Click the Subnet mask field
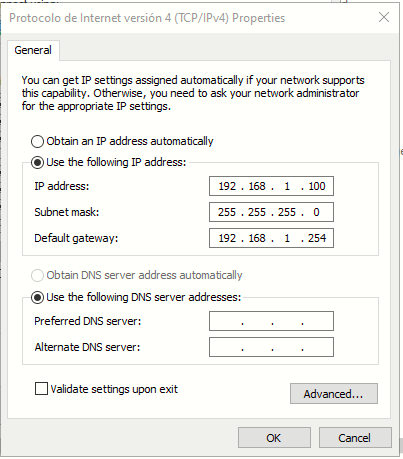This screenshot has height=459, width=403. click(x=271, y=212)
